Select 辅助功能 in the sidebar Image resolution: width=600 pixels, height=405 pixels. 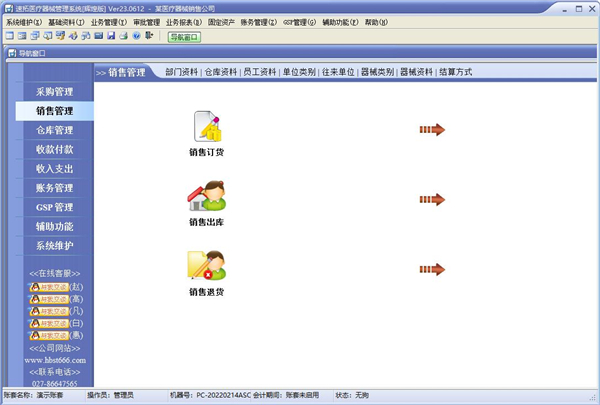(x=55, y=226)
